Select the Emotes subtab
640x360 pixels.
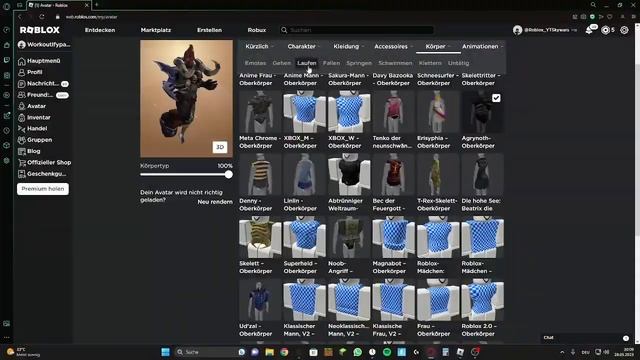[x=256, y=63]
